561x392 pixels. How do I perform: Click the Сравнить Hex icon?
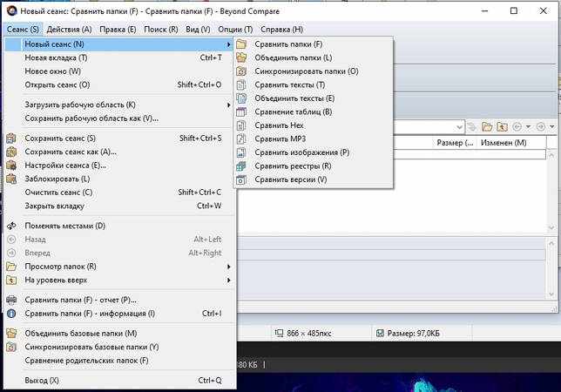(241, 125)
